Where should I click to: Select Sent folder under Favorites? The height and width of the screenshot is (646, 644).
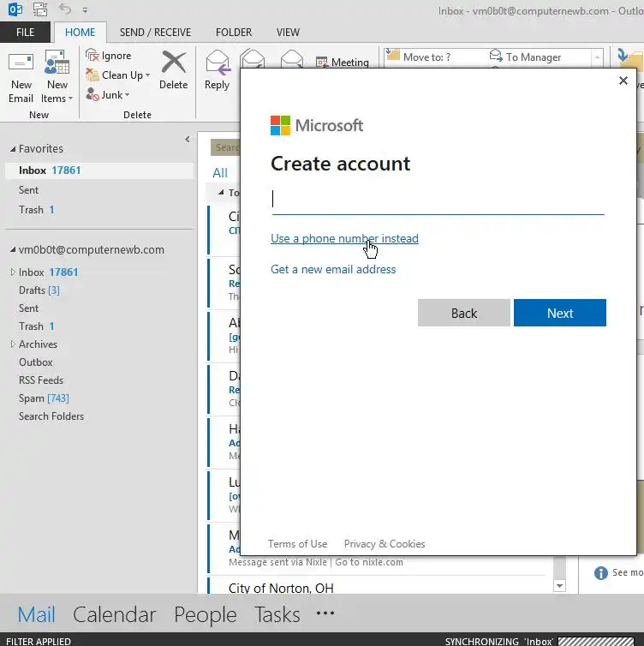(28, 190)
